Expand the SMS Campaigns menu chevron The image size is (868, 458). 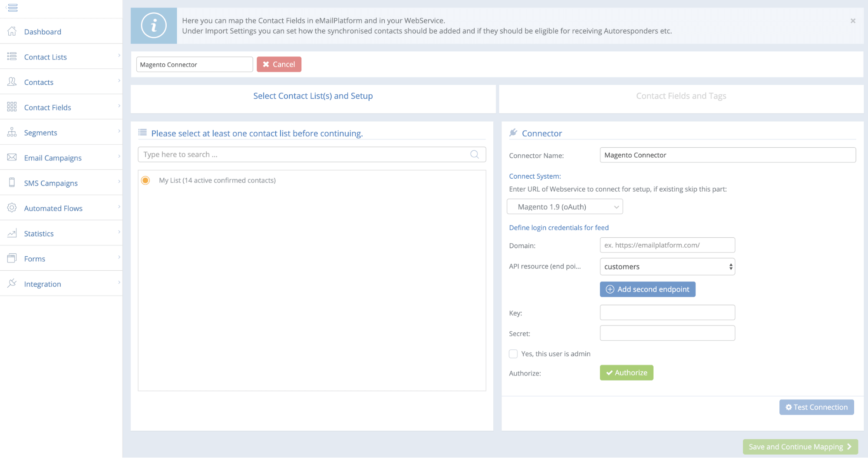(x=119, y=181)
